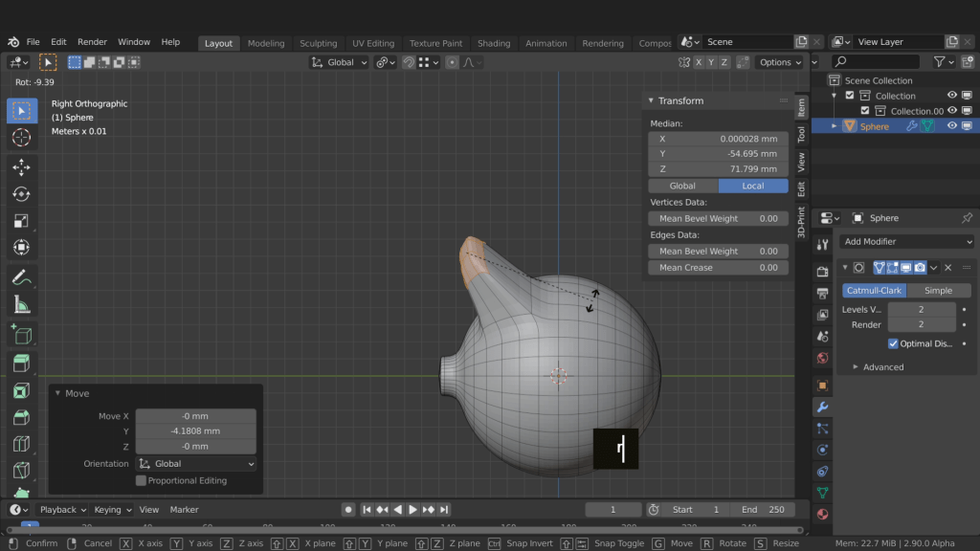
Task: Select the Annotate pencil tool
Action: [21, 277]
